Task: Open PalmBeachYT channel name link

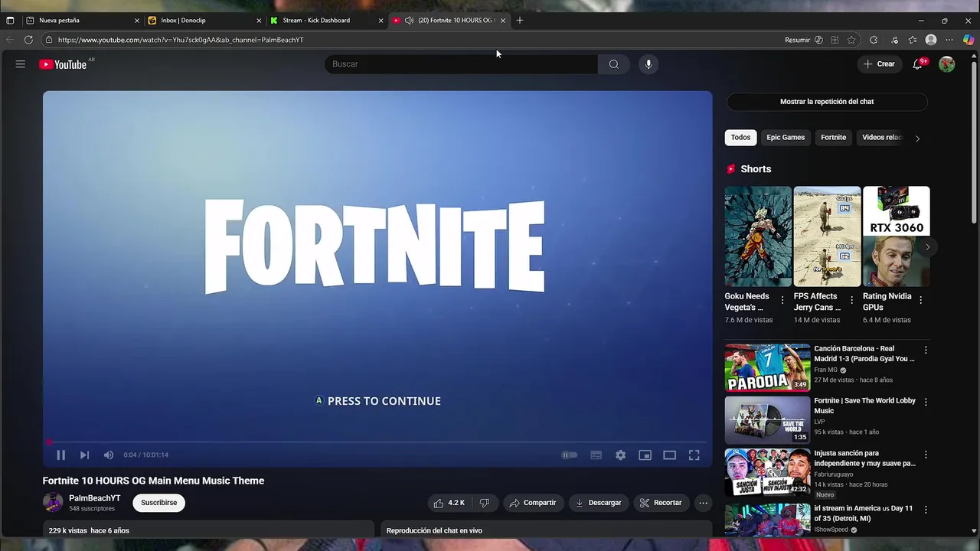Action: [x=94, y=498]
